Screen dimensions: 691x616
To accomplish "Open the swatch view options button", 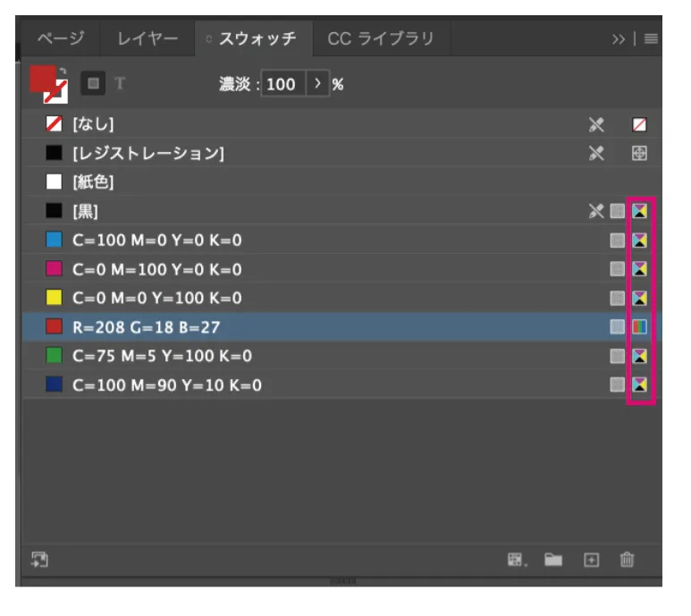I will [517, 560].
